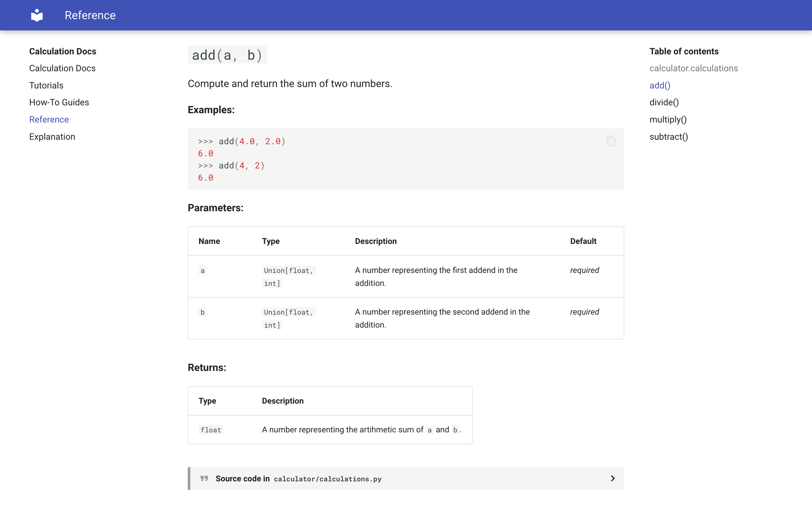Screen dimensions: 812x507
Task: Click the quote icon beside Source code
Action: [204, 479]
